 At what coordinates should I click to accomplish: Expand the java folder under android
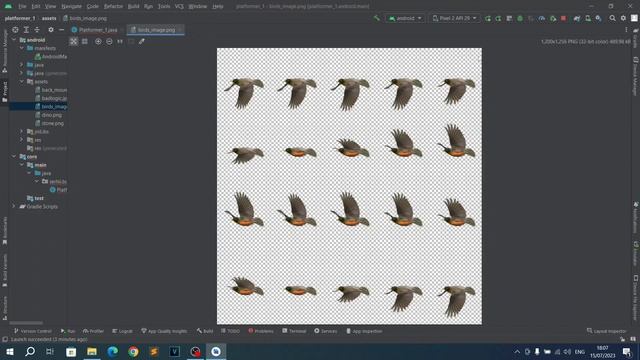(22, 65)
